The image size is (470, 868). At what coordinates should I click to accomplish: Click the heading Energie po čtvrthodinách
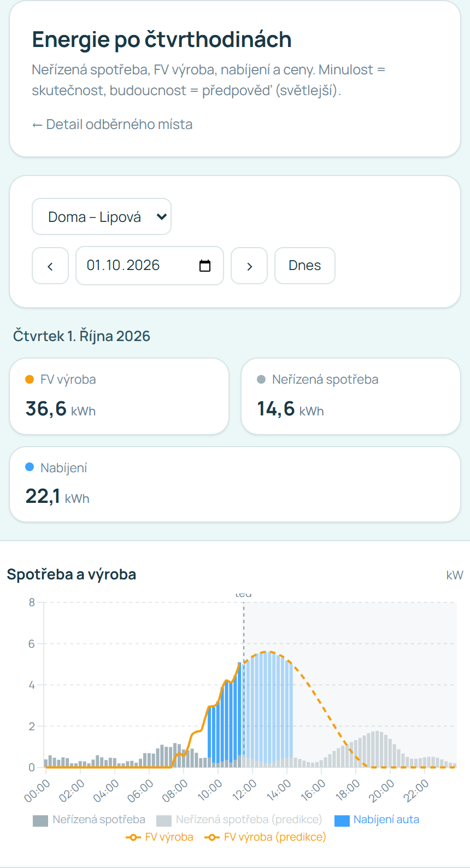pos(162,39)
